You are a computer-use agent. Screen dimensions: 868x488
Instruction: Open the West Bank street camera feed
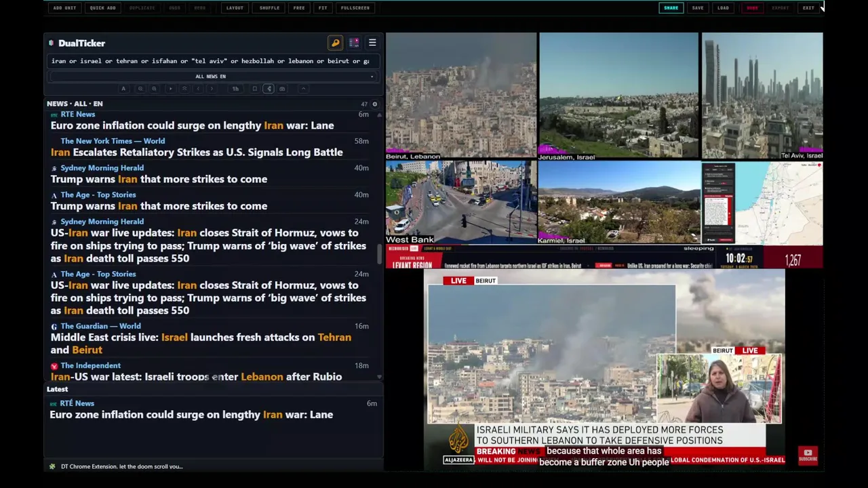click(x=461, y=202)
